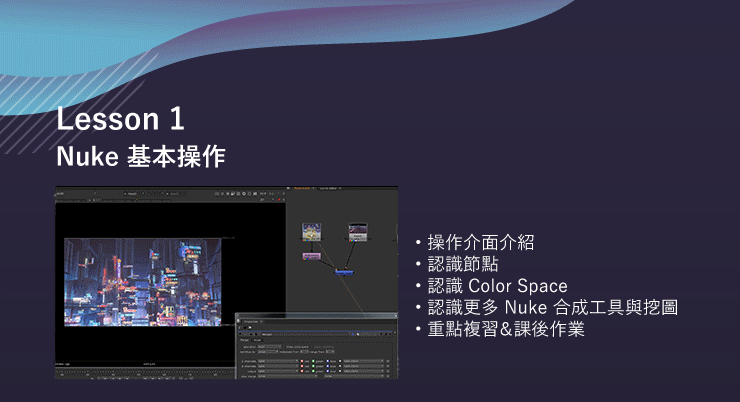Open the range from dropdown
The width and height of the screenshot is (740, 402).
click(x=330, y=352)
